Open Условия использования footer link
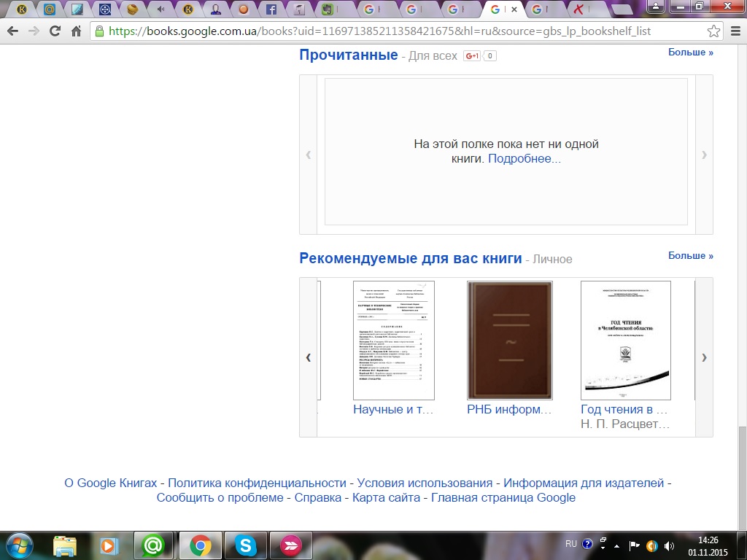Image resolution: width=747 pixels, height=560 pixels. pos(425,483)
